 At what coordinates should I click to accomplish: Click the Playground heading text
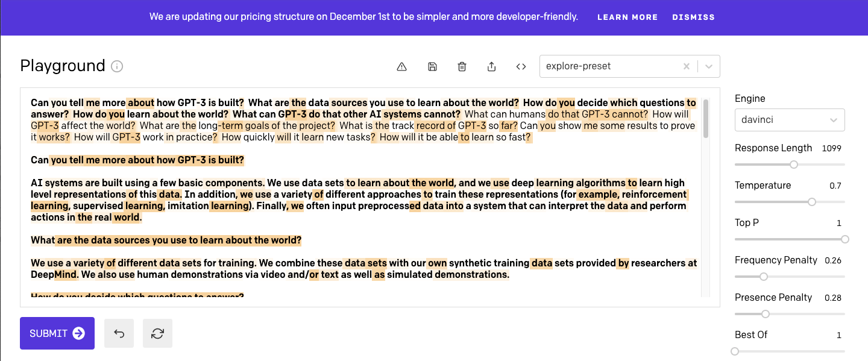[x=63, y=66]
